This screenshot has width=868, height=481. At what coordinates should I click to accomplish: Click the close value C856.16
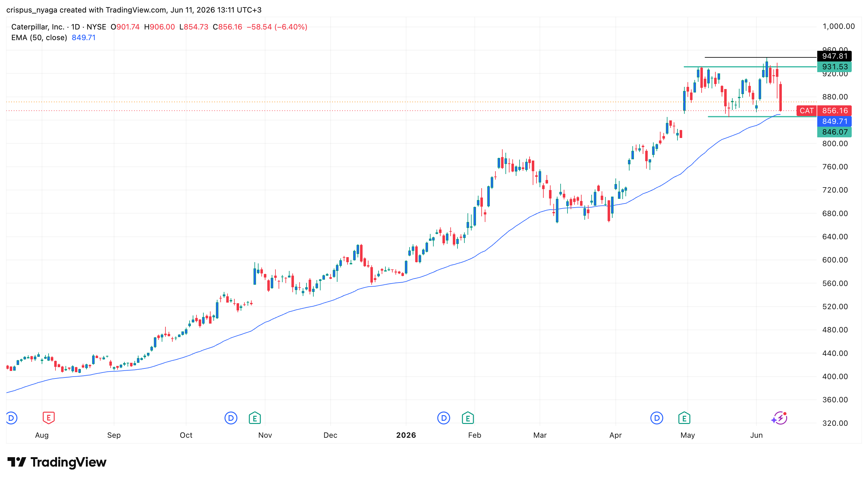pyautogui.click(x=227, y=27)
